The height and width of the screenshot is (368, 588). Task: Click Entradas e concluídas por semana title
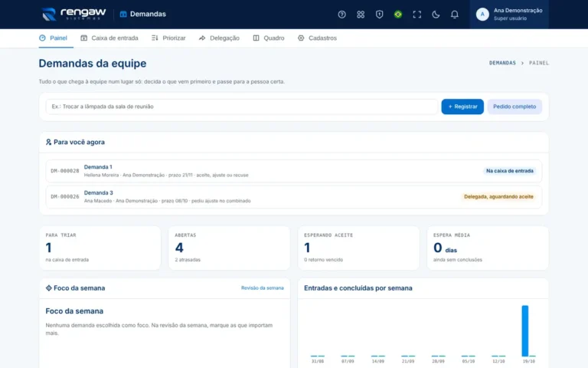[x=358, y=288]
